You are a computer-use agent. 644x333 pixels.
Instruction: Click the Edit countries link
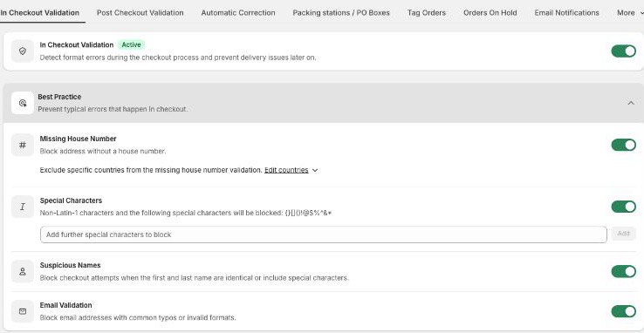[286, 170]
